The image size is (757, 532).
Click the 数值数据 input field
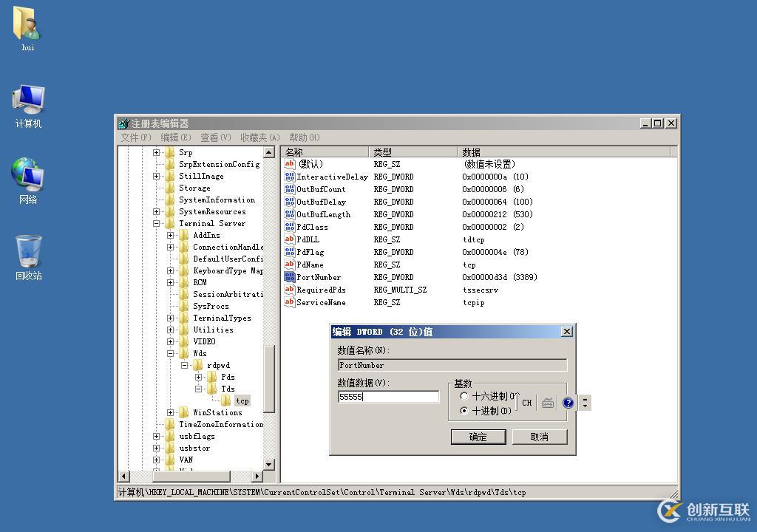pos(388,397)
